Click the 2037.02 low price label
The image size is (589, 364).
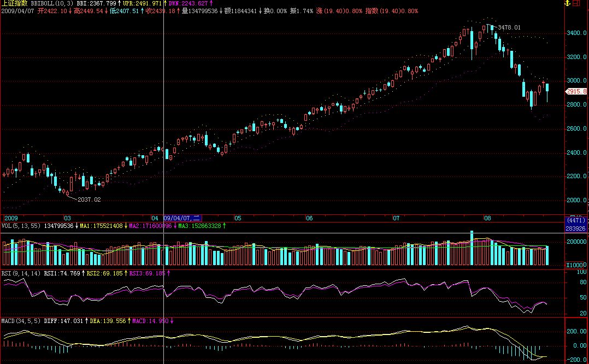90,200
